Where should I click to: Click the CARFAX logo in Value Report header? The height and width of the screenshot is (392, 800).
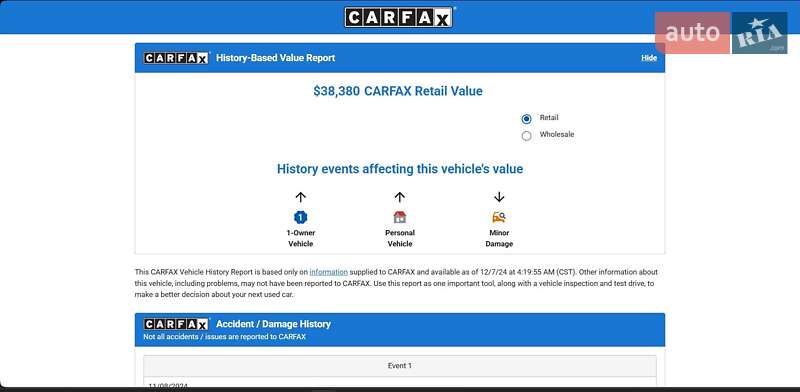pos(177,58)
